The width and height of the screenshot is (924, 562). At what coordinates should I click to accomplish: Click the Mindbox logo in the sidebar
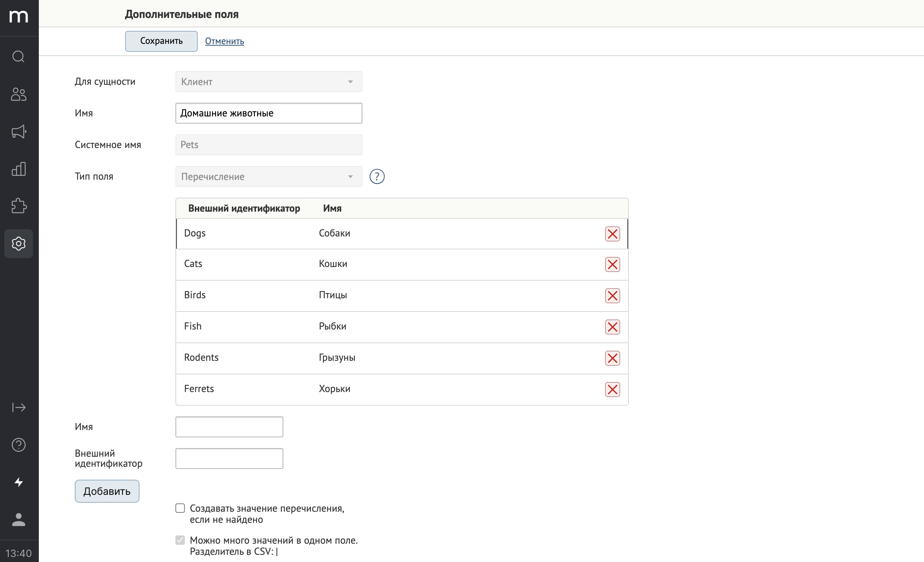(x=18, y=17)
